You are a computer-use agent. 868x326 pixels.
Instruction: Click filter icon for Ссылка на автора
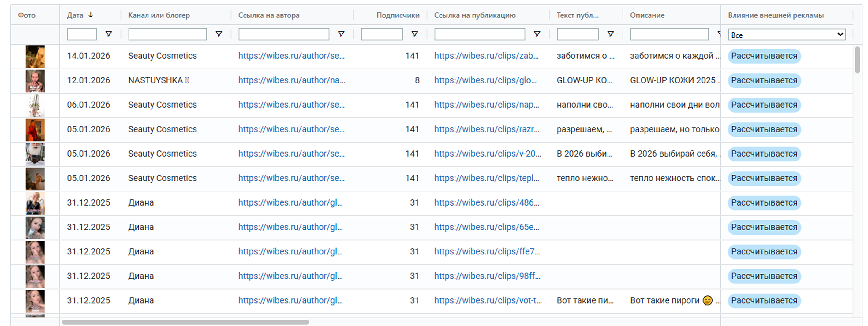341,34
